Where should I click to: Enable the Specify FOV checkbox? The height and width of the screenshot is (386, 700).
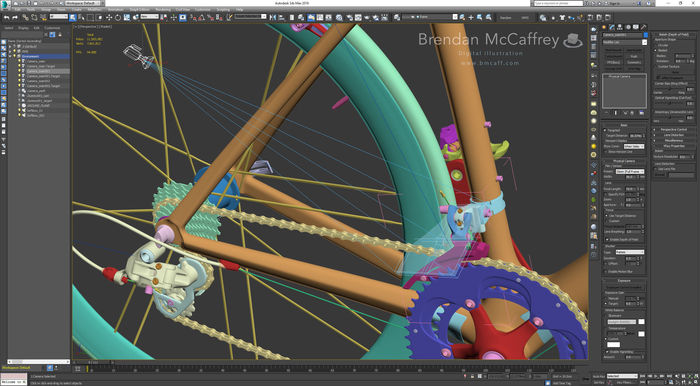pos(606,195)
